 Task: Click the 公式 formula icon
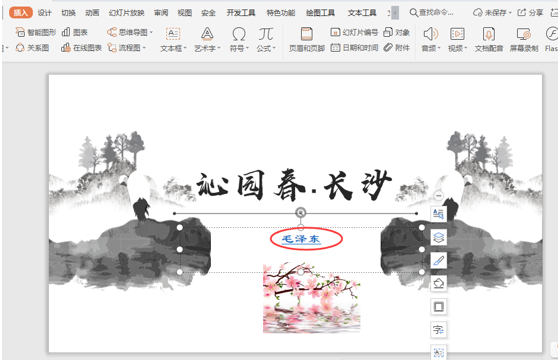(x=266, y=34)
